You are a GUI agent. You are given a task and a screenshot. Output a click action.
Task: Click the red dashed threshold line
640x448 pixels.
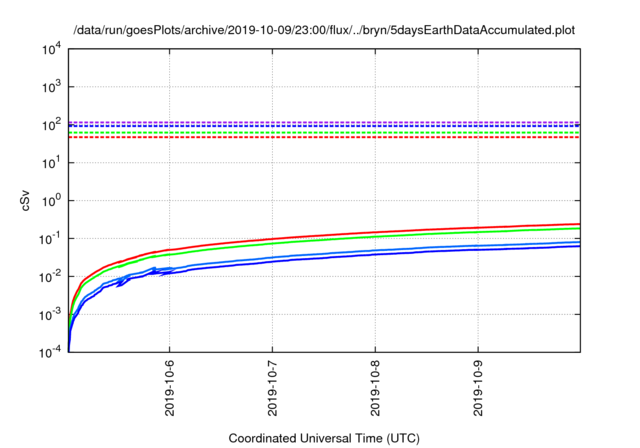(324, 137)
